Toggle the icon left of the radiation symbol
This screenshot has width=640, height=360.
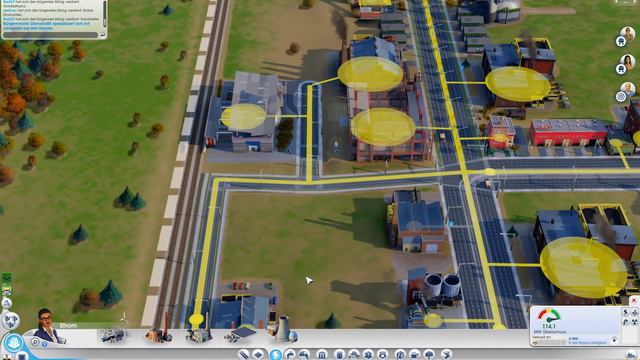[626, 322]
